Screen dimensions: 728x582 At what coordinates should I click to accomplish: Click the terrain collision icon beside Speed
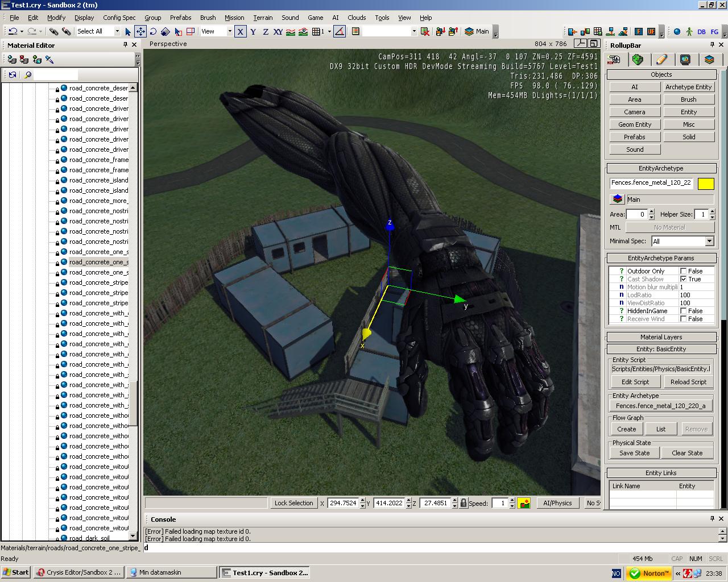coord(524,503)
